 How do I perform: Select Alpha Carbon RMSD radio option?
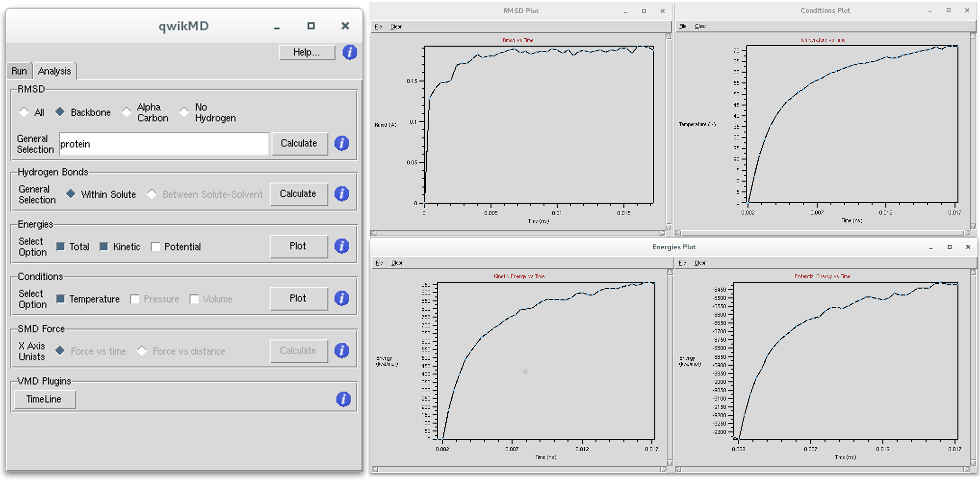(127, 112)
